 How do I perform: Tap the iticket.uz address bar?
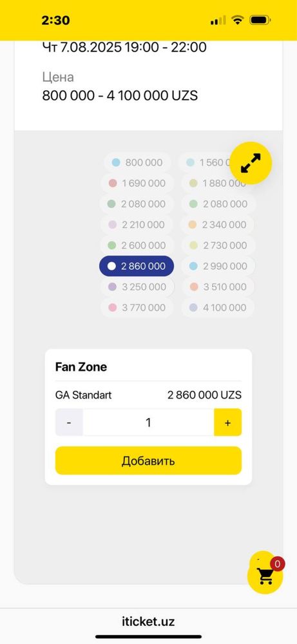coord(148,621)
